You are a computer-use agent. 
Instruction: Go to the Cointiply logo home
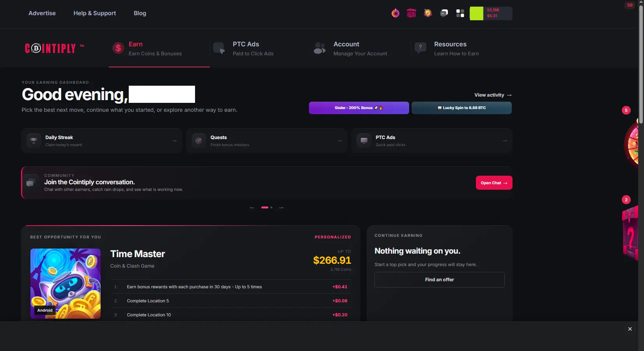(x=54, y=48)
